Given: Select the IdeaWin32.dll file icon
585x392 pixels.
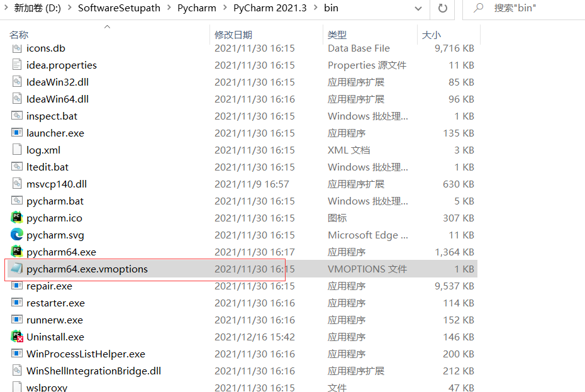Looking at the screenshot, I should (x=17, y=82).
